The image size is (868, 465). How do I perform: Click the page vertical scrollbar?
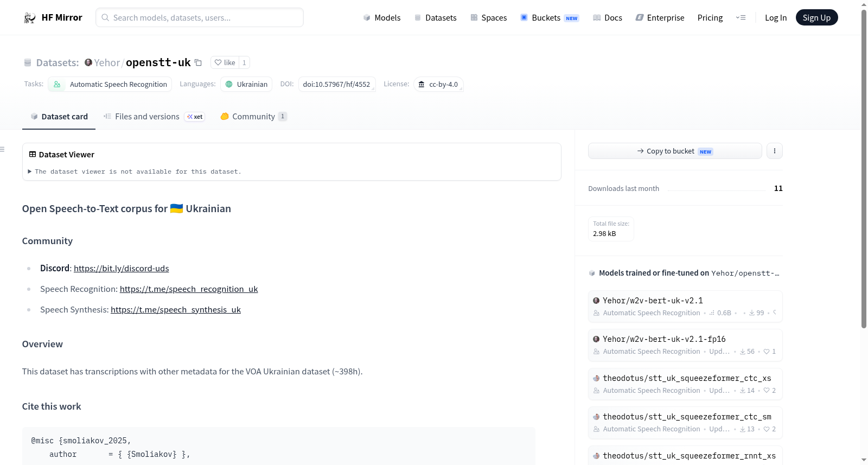click(864, 168)
